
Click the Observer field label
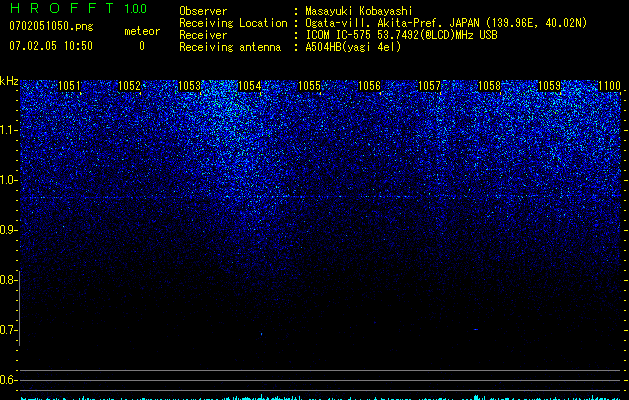click(203, 11)
